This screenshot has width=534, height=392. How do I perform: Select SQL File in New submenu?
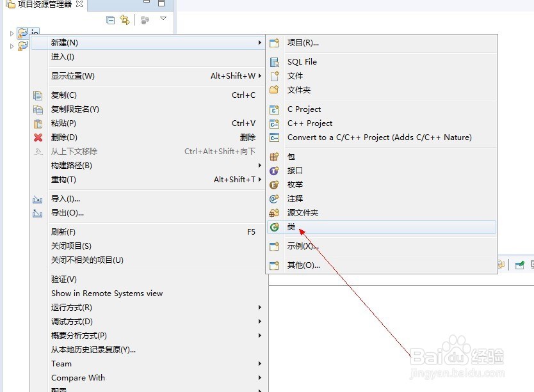[x=381, y=62]
